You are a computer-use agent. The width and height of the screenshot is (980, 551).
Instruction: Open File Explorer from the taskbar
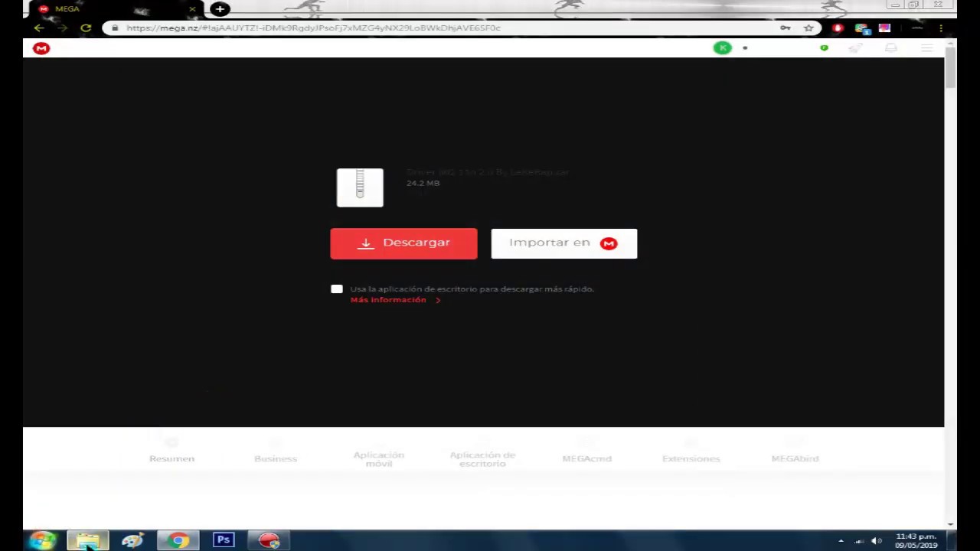pyautogui.click(x=87, y=541)
